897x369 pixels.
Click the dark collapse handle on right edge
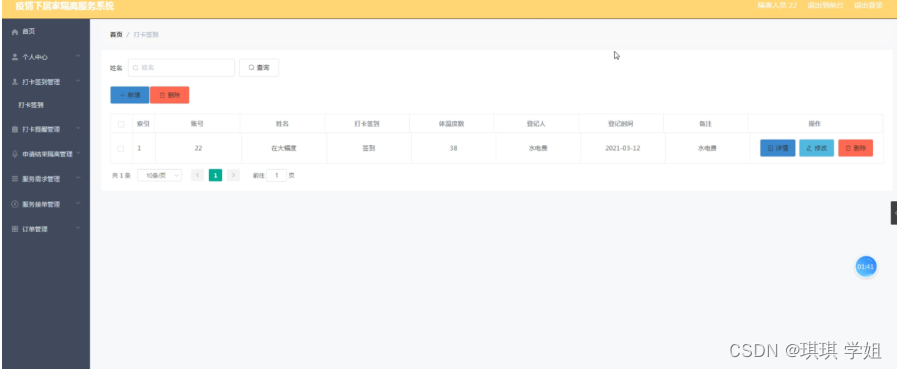[894, 213]
